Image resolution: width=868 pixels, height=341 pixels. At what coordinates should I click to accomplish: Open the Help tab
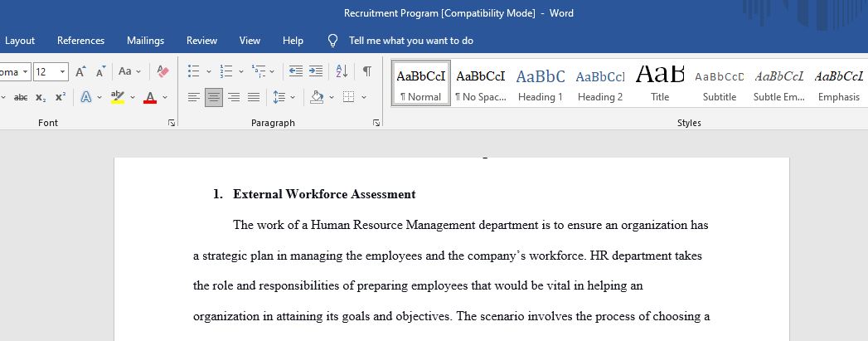coord(293,41)
